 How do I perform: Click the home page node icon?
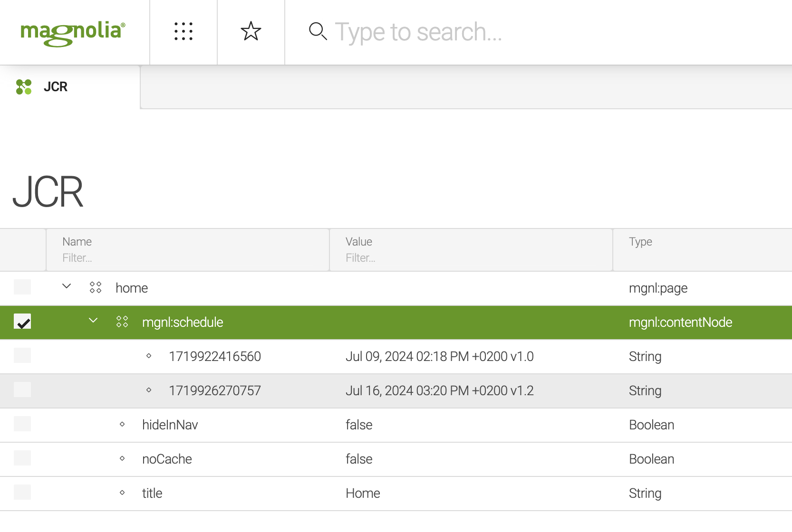point(96,287)
